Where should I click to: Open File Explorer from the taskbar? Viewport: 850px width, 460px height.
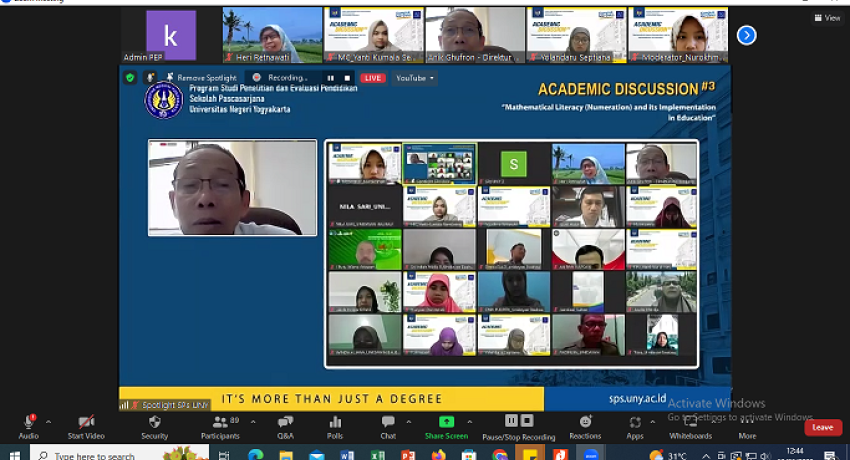click(x=286, y=455)
